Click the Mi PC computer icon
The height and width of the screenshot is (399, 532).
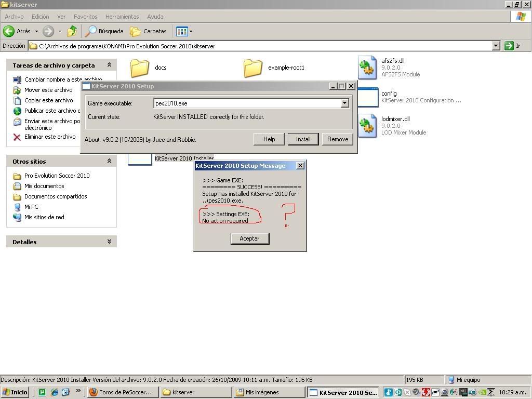click(x=17, y=207)
